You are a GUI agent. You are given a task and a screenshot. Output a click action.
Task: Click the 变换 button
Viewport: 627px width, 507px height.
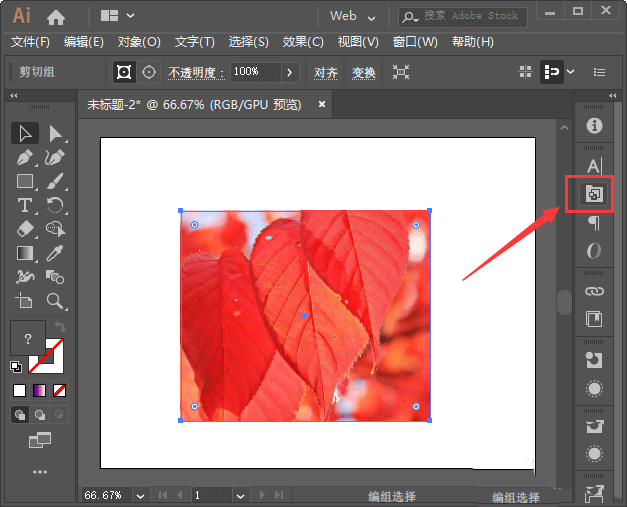point(364,72)
